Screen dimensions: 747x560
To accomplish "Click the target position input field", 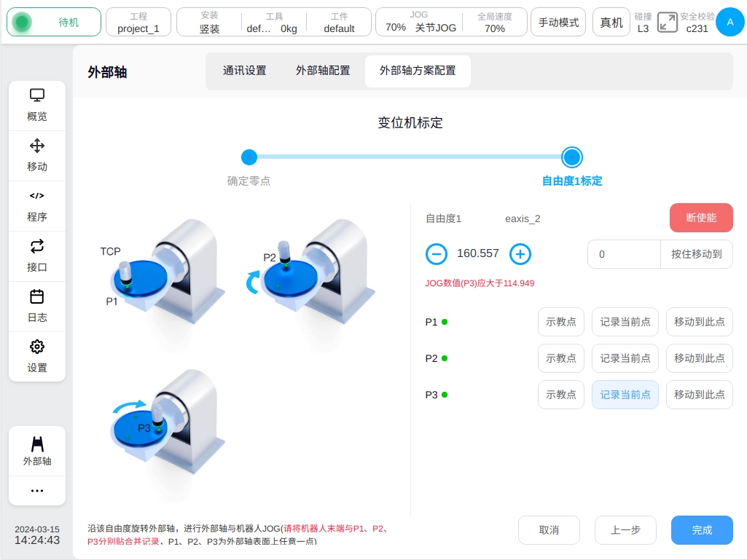I will pyautogui.click(x=624, y=254).
